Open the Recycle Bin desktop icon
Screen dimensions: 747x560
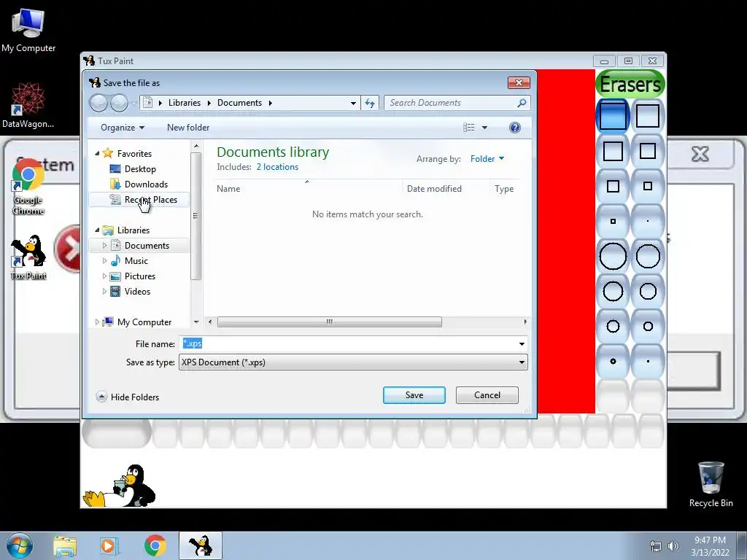pos(711,484)
